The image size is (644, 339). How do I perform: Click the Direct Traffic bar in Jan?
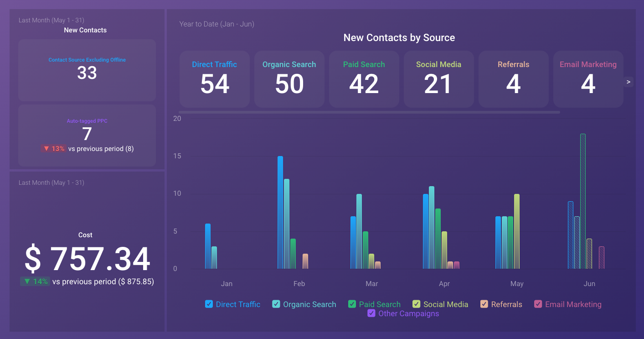(208, 246)
